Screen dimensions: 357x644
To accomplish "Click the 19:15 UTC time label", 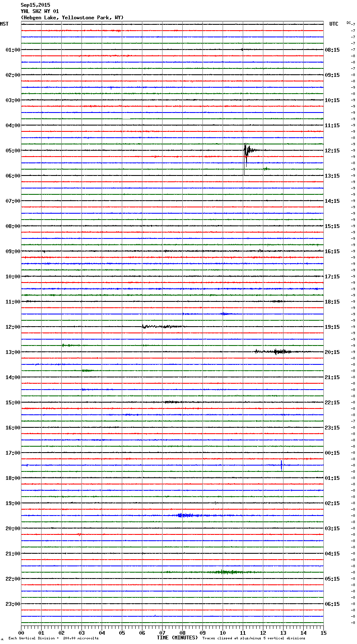I will (x=332, y=327).
